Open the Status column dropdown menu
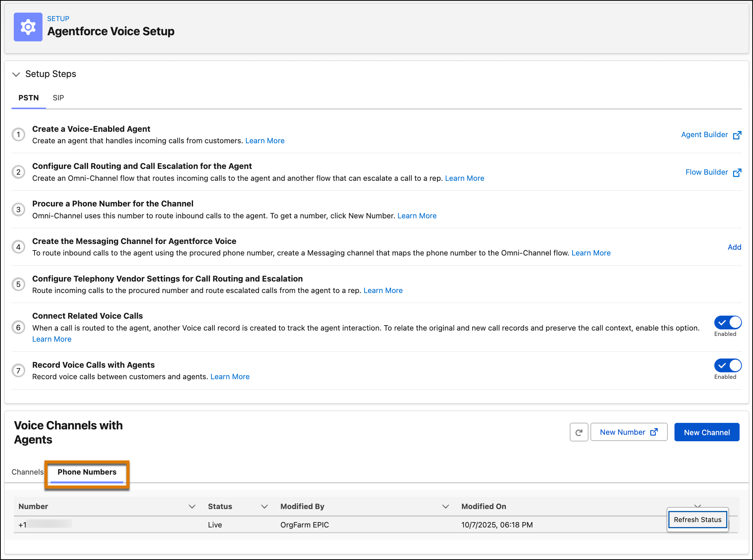Viewport: 753px width, 560px height. 264,506
